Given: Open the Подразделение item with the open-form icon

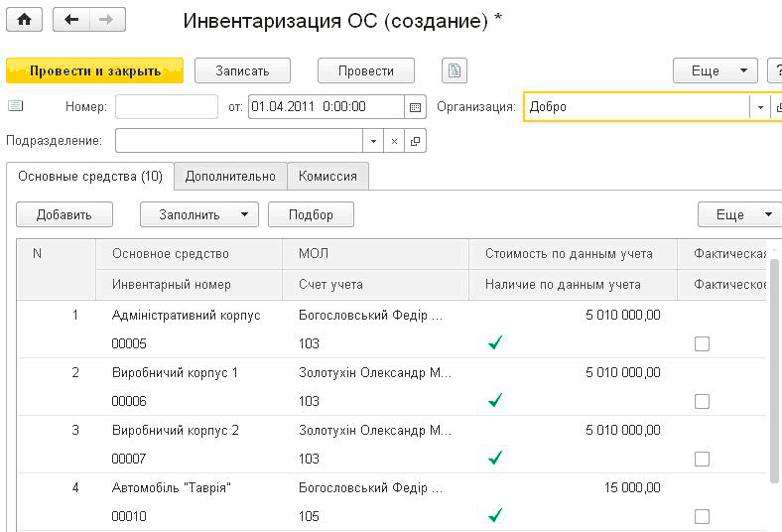Looking at the screenshot, I should pos(415,141).
